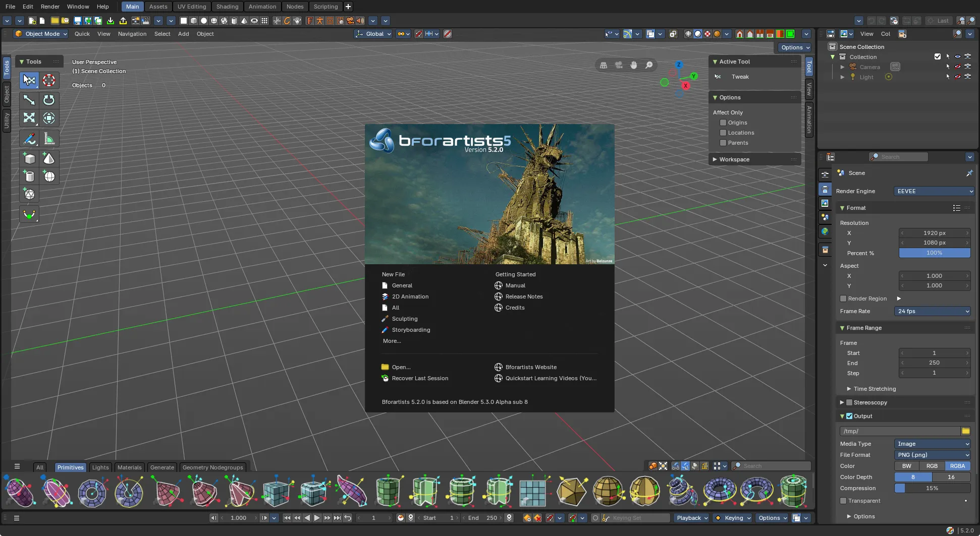The width and height of the screenshot is (980, 536).
Task: Select the Annotate pencil tool
Action: 29,138
